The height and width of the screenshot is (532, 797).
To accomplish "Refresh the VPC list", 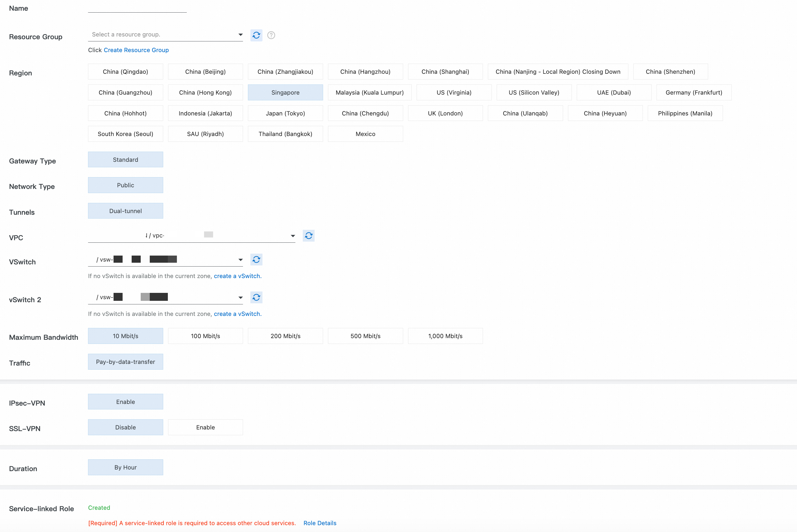I will coord(309,236).
